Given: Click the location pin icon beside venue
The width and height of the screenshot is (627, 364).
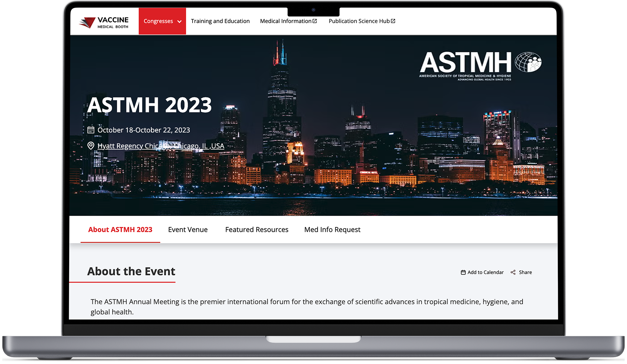Looking at the screenshot, I should click(x=91, y=146).
